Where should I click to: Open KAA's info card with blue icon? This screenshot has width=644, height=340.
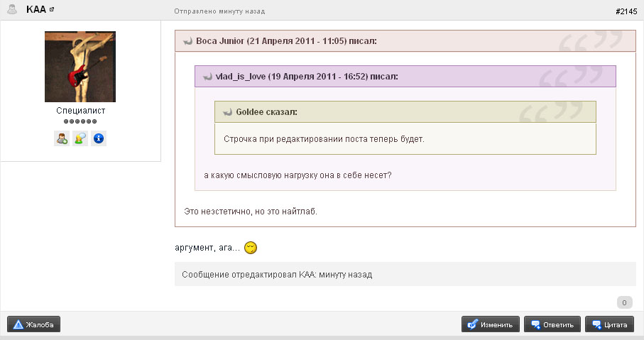pyautogui.click(x=99, y=138)
